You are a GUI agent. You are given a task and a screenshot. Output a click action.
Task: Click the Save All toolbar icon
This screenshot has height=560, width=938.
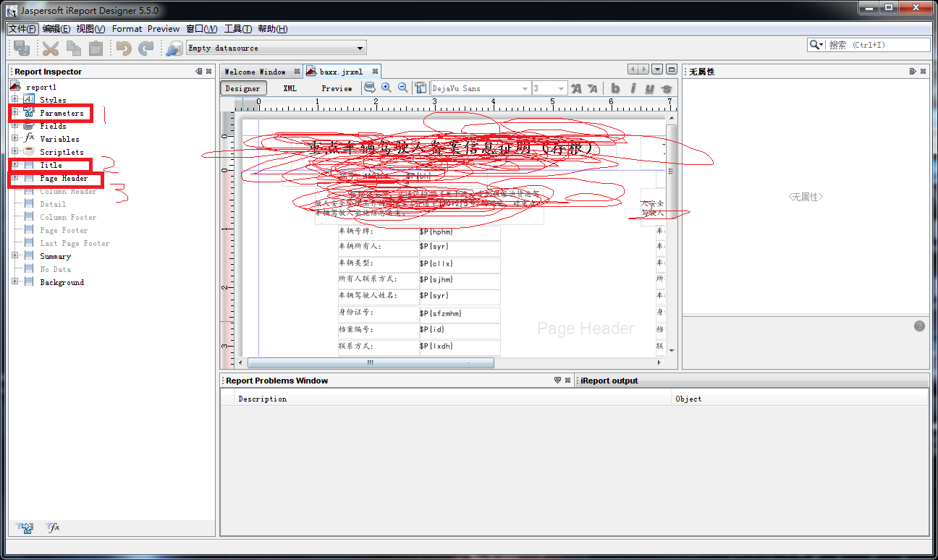coord(22,48)
